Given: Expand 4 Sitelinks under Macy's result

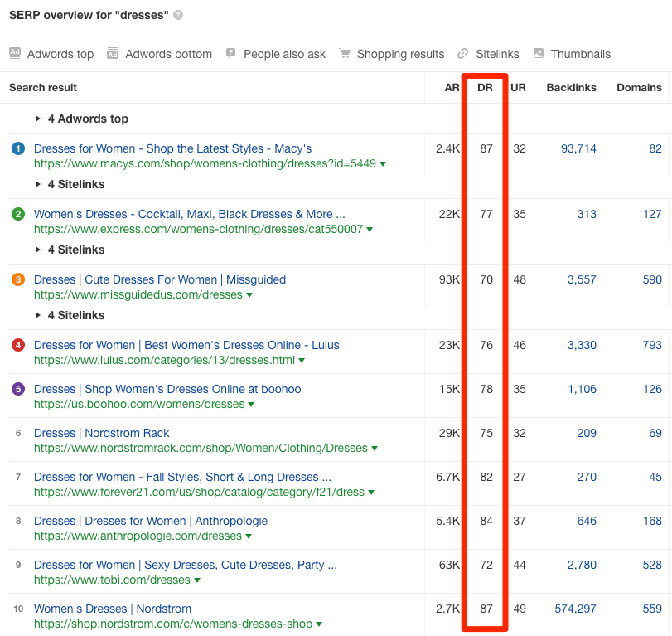Looking at the screenshot, I should (x=38, y=184).
